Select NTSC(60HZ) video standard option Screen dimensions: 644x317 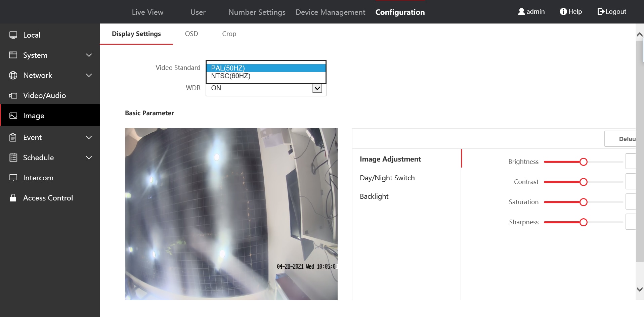tap(266, 76)
